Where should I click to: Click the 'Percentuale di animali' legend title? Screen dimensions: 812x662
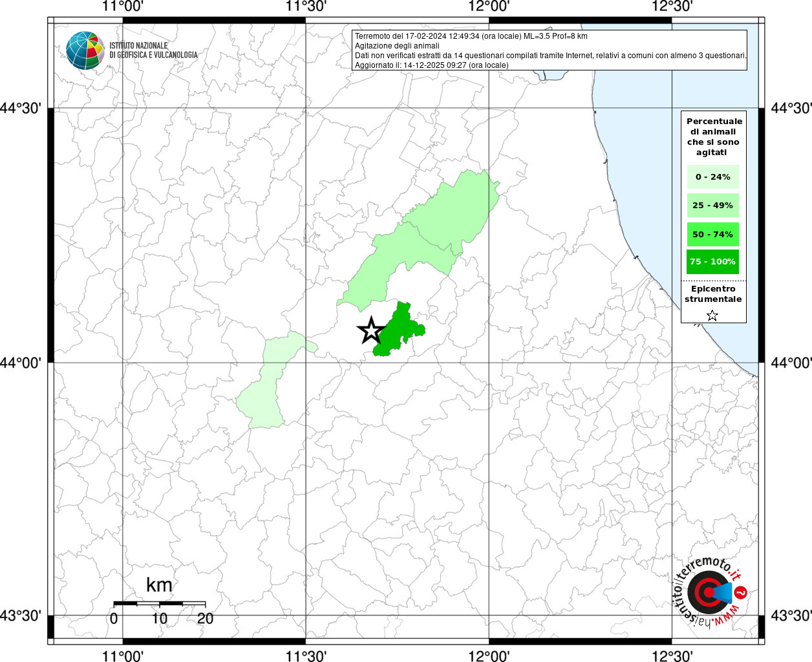tap(714, 136)
